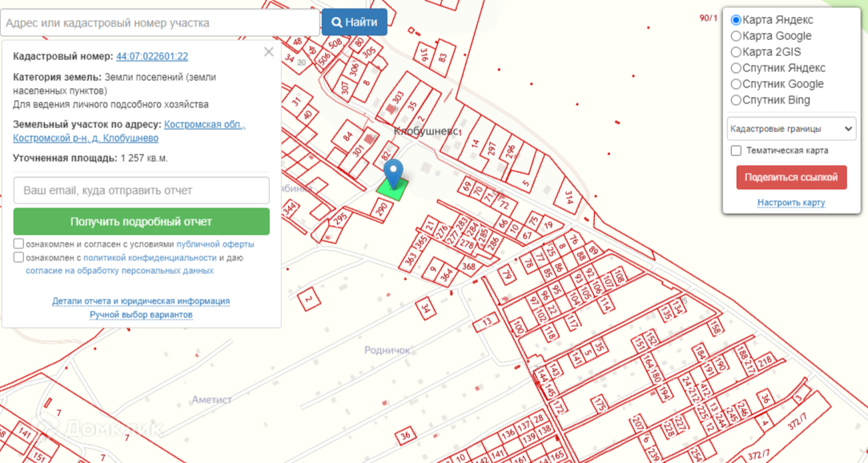Open cadastral number 44:07:022601:22 link
This screenshot has height=463, width=868.
coord(152,57)
